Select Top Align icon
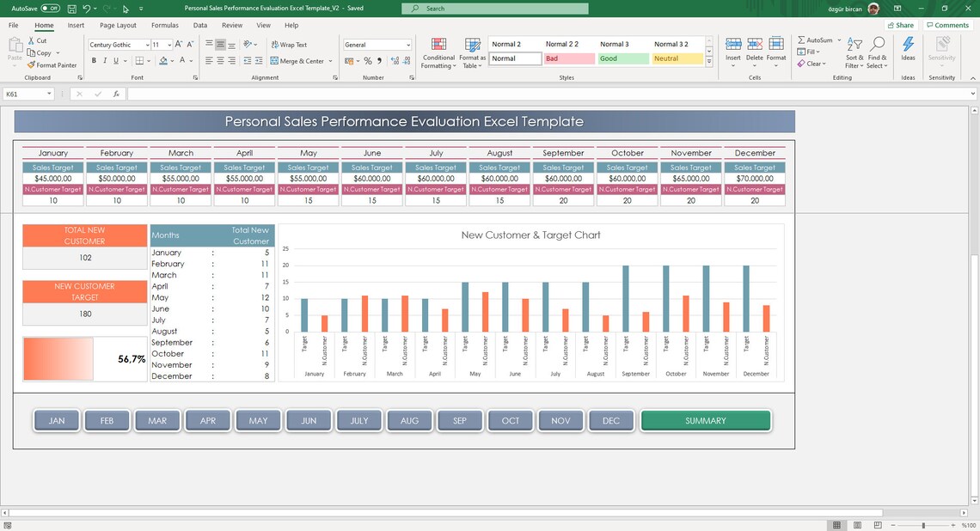The image size is (980, 531). (x=210, y=45)
